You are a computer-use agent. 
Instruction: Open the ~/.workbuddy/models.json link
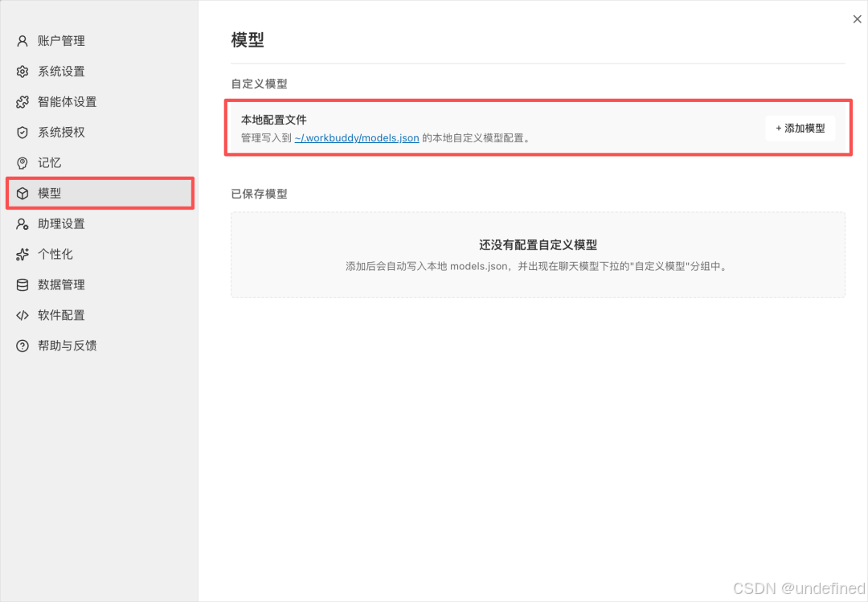(x=357, y=138)
